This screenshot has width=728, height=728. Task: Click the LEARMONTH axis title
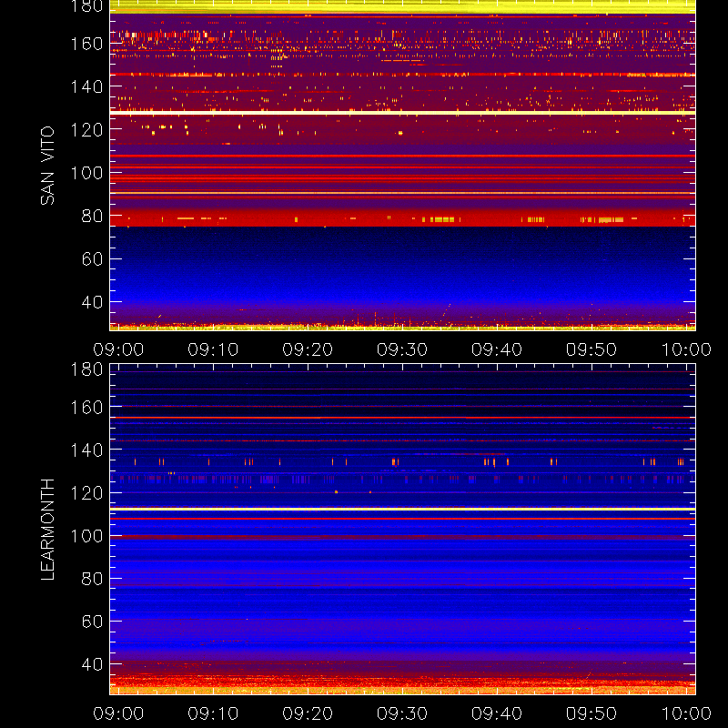47,530
